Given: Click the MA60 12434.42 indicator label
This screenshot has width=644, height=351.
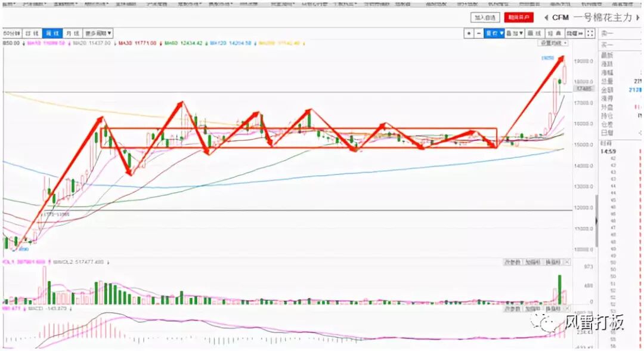Looking at the screenshot, I should click(183, 43).
